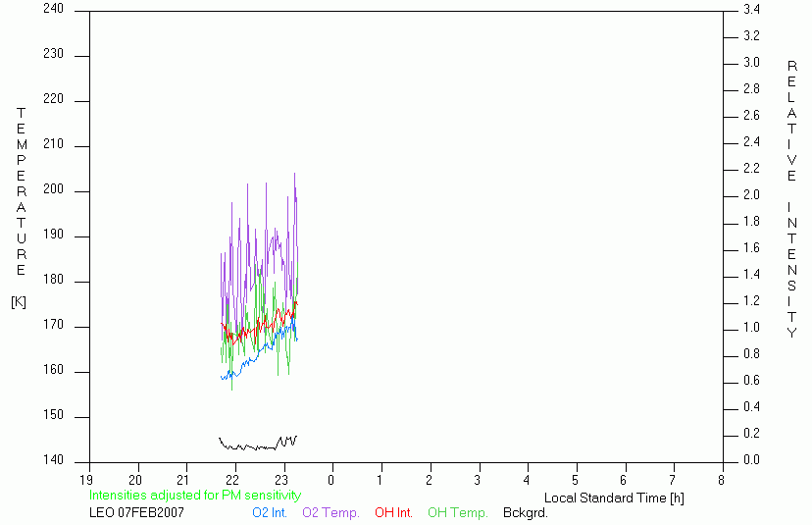
Task: Click the 'O2 Temp.' legend label
Action: pos(330,513)
